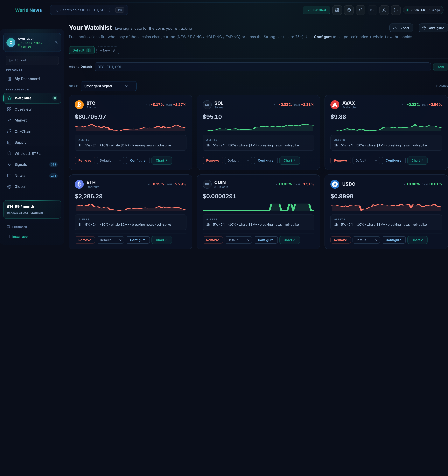Viewport: 448px width, 476px height.
Task: Remove BTC from watchlist
Action: tap(85, 161)
